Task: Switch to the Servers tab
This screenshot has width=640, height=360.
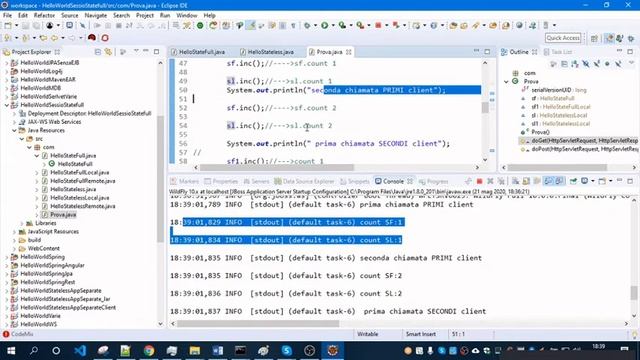Action: [256, 181]
